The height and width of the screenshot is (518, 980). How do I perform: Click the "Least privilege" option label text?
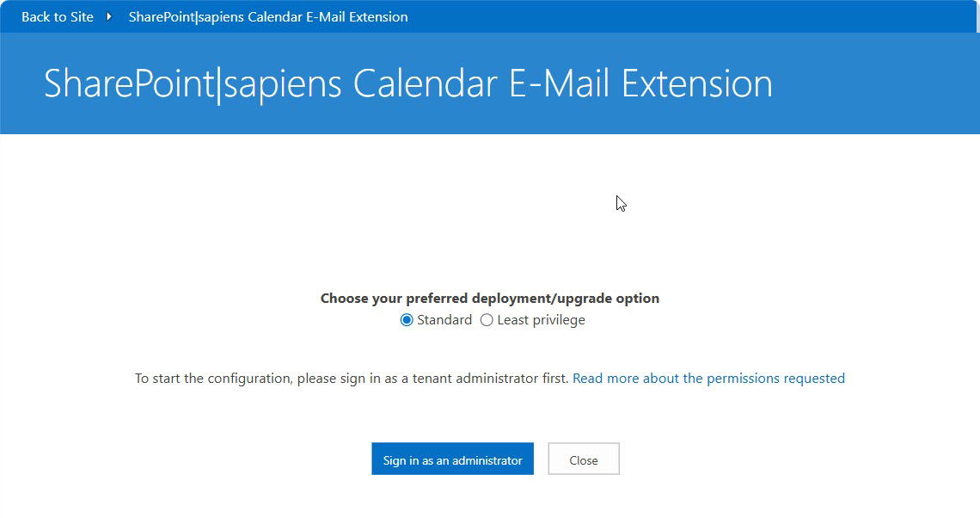[541, 320]
